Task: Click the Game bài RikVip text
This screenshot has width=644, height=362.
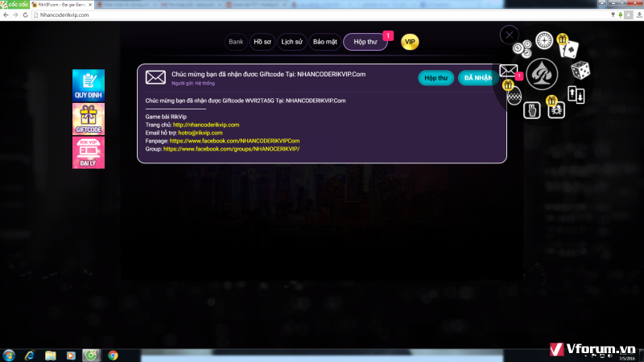Action: pos(166,117)
